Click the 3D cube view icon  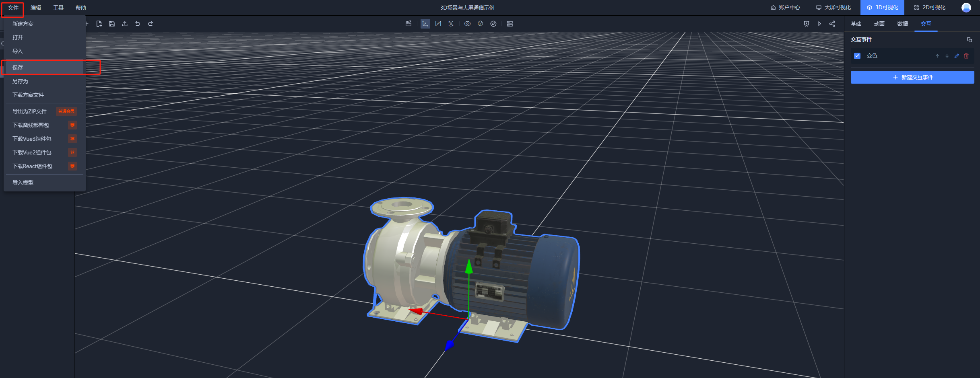click(480, 24)
